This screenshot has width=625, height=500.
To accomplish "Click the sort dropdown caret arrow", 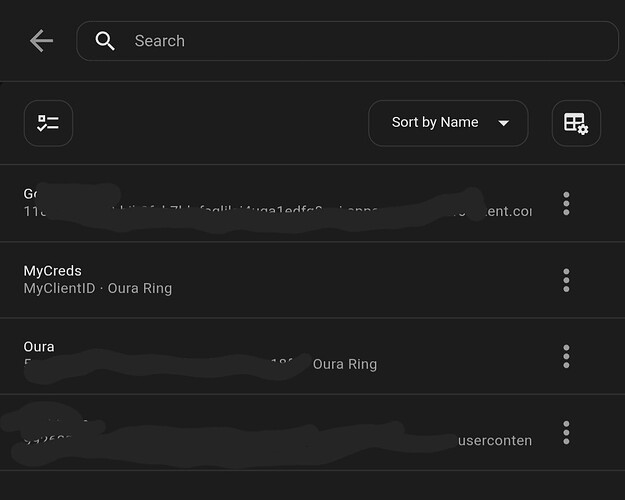I will pos(504,123).
